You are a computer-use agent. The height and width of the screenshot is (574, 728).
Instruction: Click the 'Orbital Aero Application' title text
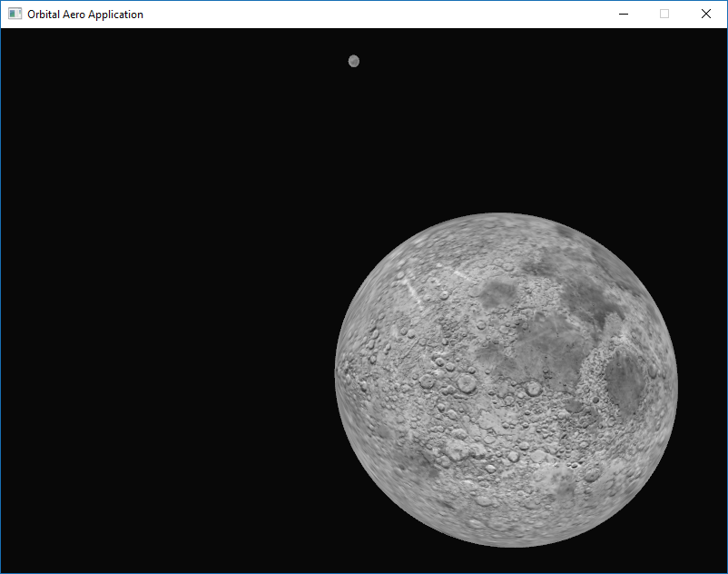tap(84, 14)
